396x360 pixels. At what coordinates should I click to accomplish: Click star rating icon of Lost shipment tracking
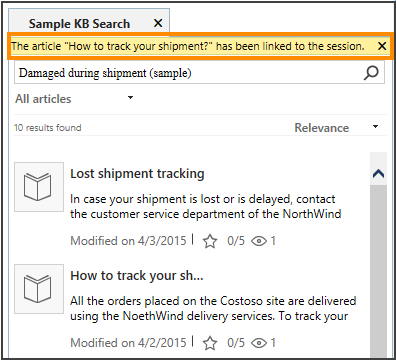coord(210,241)
